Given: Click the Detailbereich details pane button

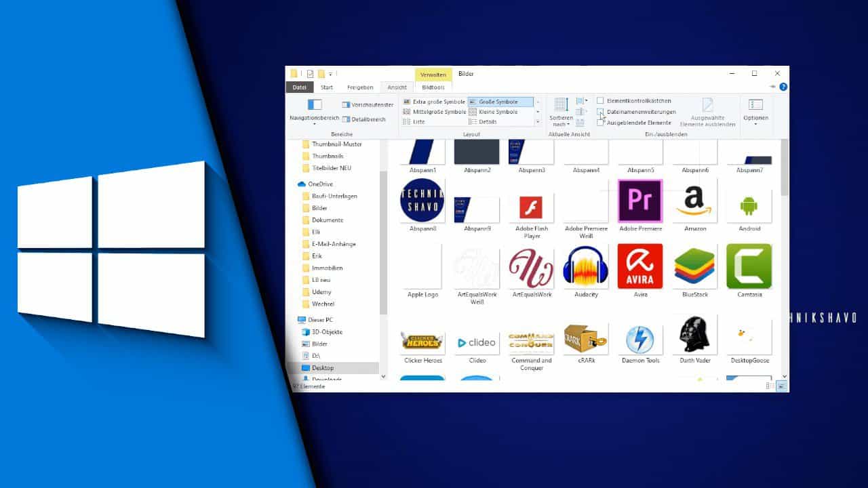Looking at the screenshot, I should [363, 119].
